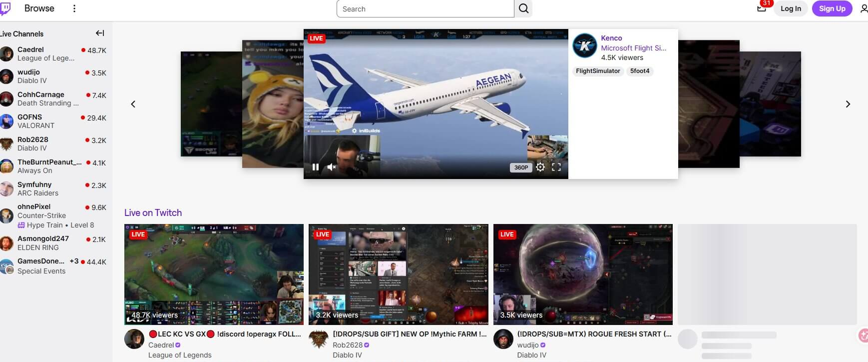The image size is (868, 362).
Task: Open LEC KC VS GX stream title
Action: 225,334
